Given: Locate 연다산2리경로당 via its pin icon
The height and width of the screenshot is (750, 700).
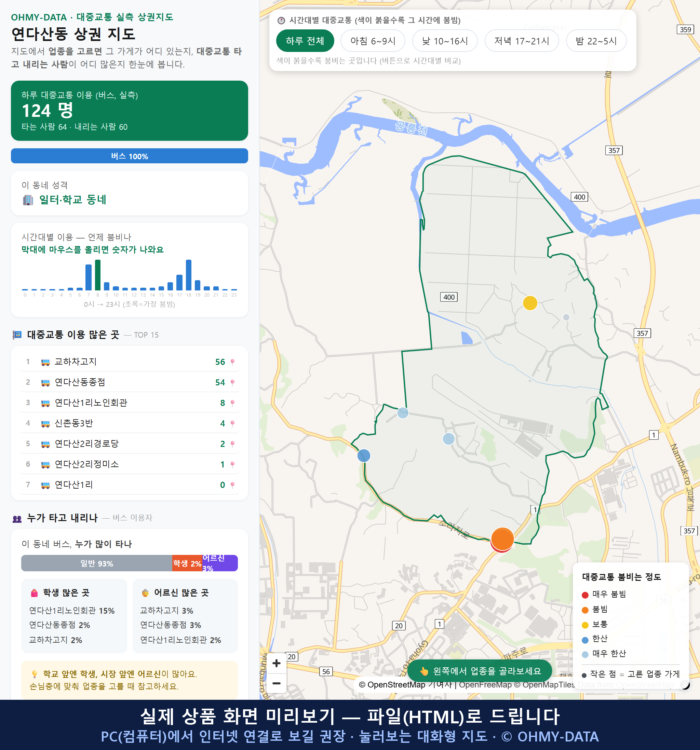Looking at the screenshot, I should [x=232, y=444].
